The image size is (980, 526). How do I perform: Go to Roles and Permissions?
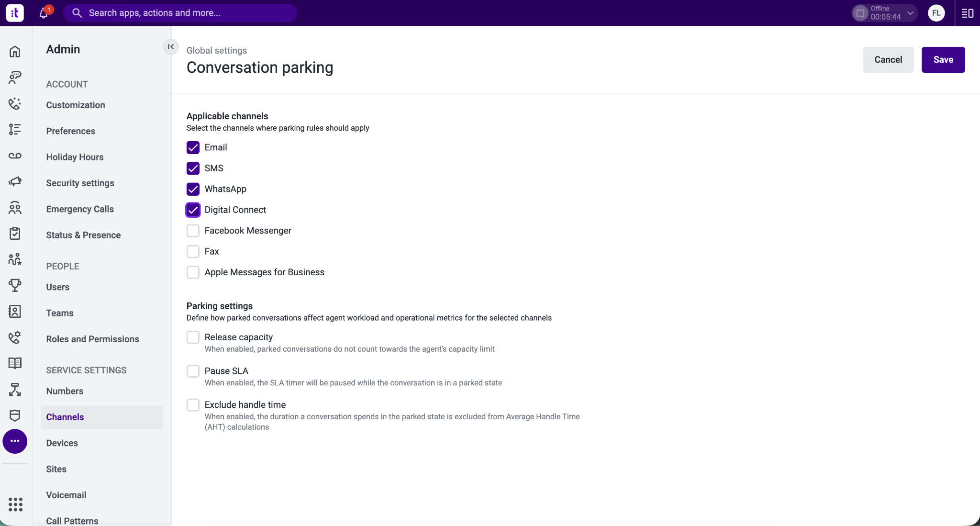pos(92,339)
